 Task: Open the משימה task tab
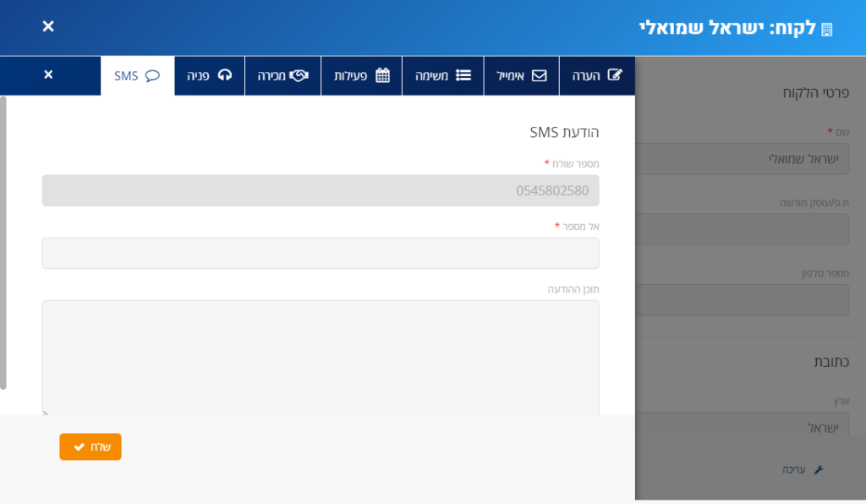[443, 75]
